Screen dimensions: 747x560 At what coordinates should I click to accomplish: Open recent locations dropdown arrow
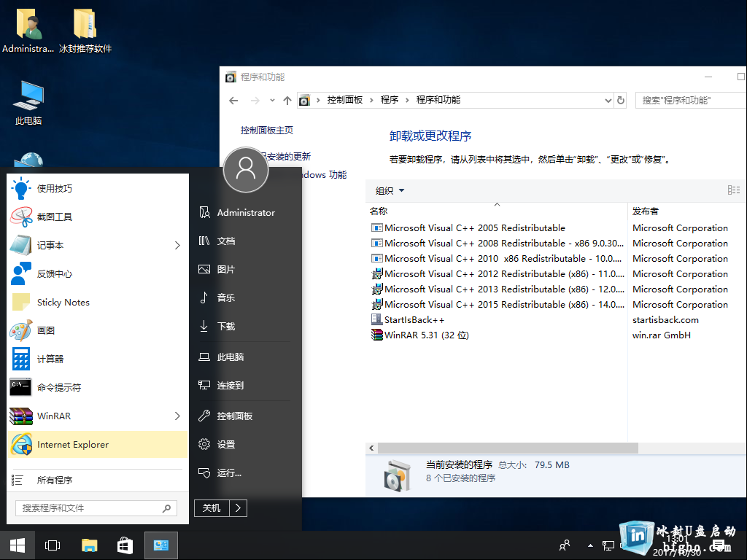pyautogui.click(x=272, y=101)
